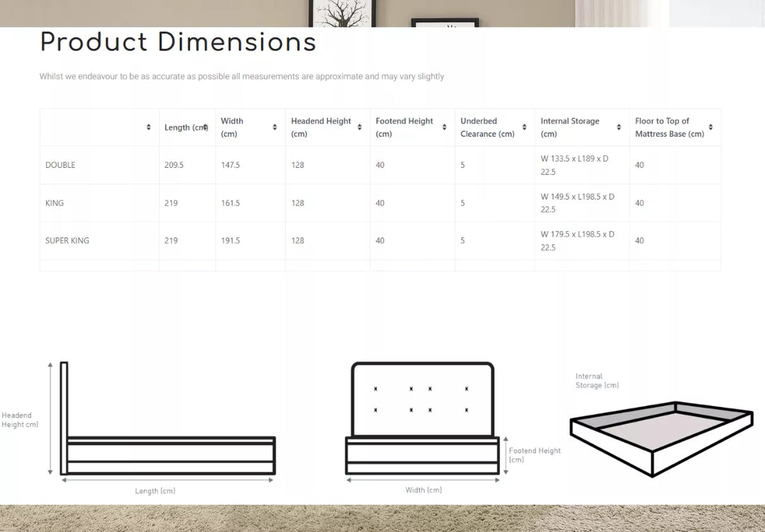The image size is (765, 532).
Task: Click the measurements disclaimer text
Action: point(242,77)
